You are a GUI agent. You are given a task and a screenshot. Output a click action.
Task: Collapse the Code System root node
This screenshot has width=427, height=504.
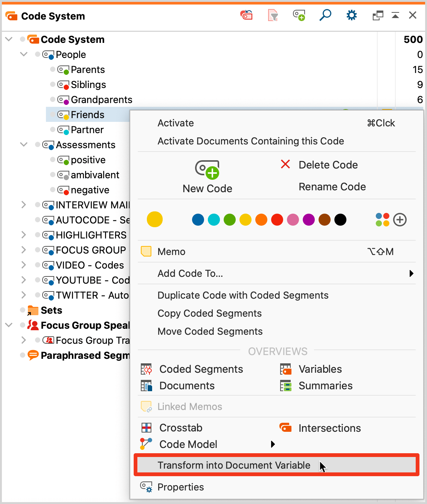pyautogui.click(x=9, y=39)
